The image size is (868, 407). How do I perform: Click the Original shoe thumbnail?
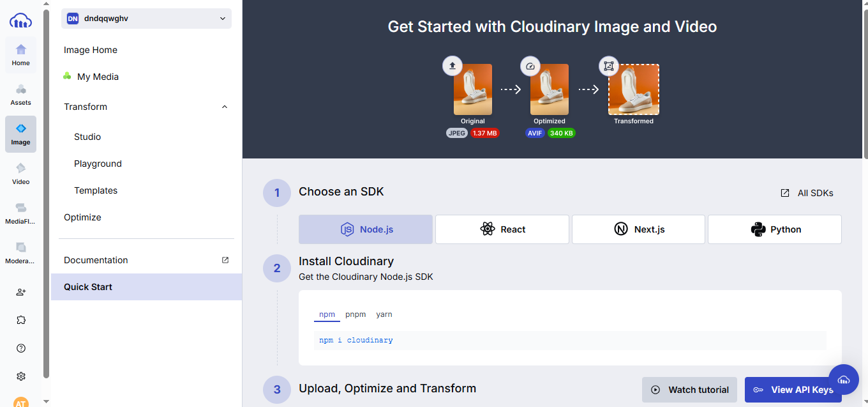click(x=473, y=89)
